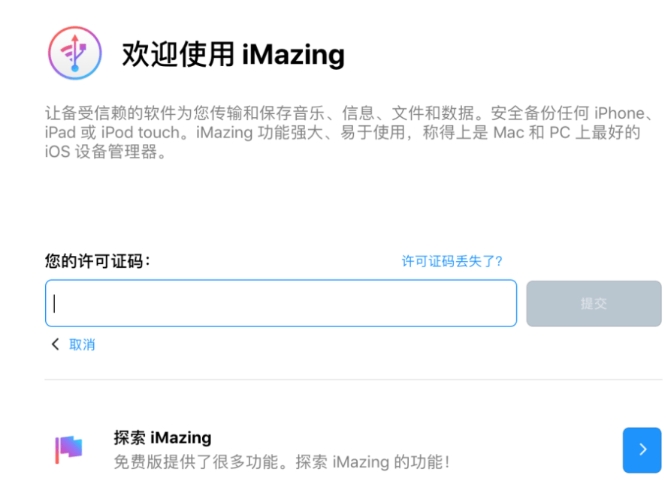Viewport: 666px width, 486px height.
Task: Click the intro paragraph starting 让备受信赖的软件
Action: 349,132
